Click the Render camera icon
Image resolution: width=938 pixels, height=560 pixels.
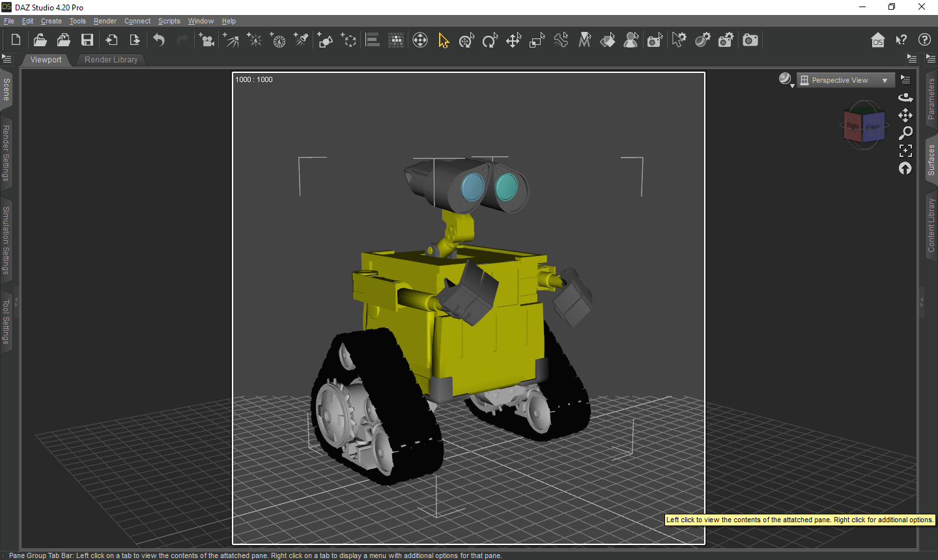(750, 40)
